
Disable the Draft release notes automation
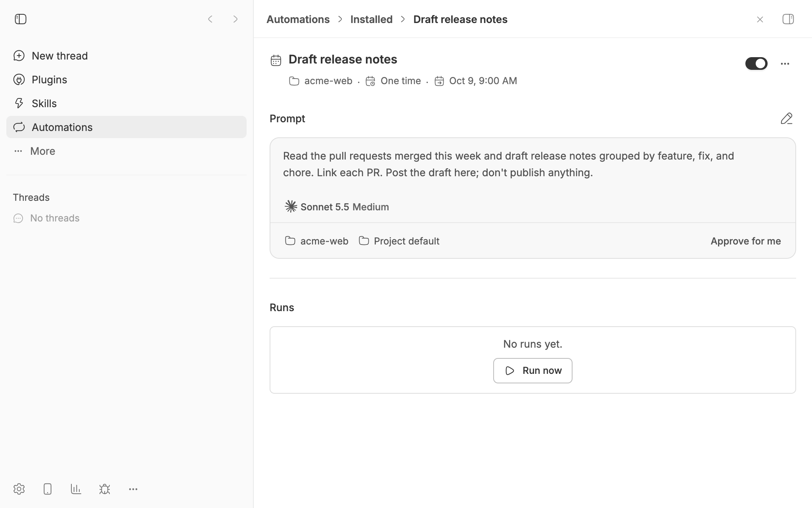[x=756, y=63]
